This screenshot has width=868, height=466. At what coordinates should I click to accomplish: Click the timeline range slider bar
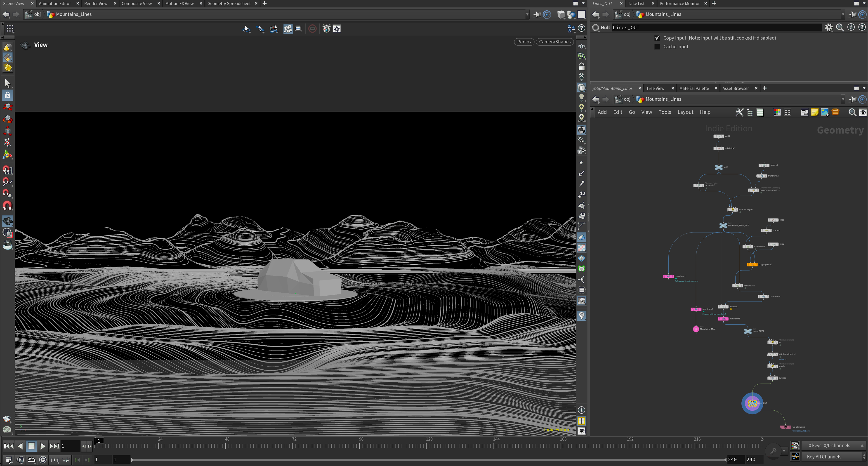428,460
